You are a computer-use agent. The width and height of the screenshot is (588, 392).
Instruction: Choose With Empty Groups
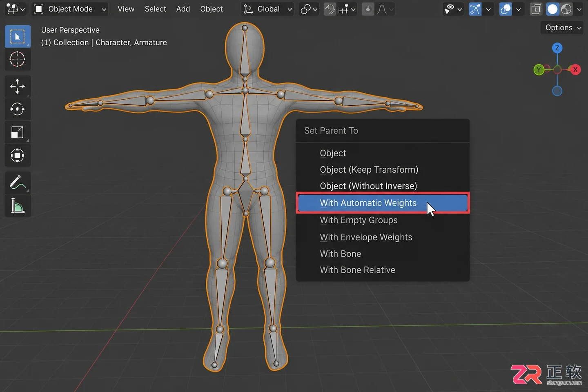point(383,220)
